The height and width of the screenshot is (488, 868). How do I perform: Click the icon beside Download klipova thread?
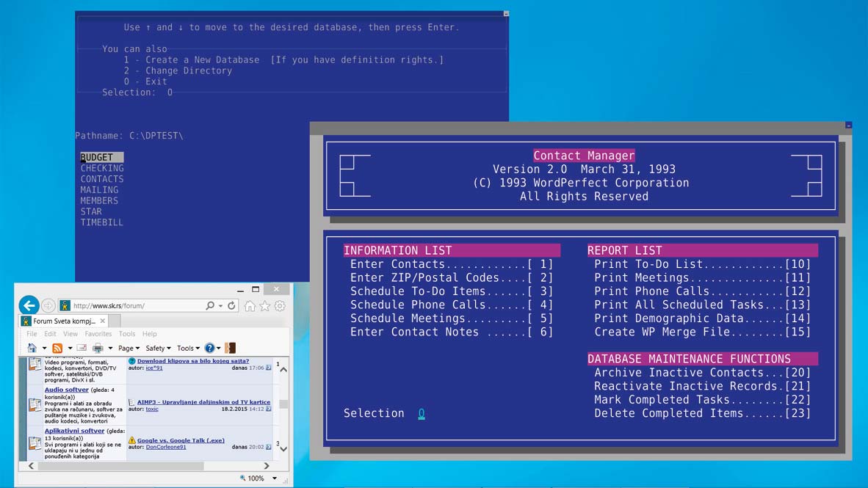click(x=131, y=361)
